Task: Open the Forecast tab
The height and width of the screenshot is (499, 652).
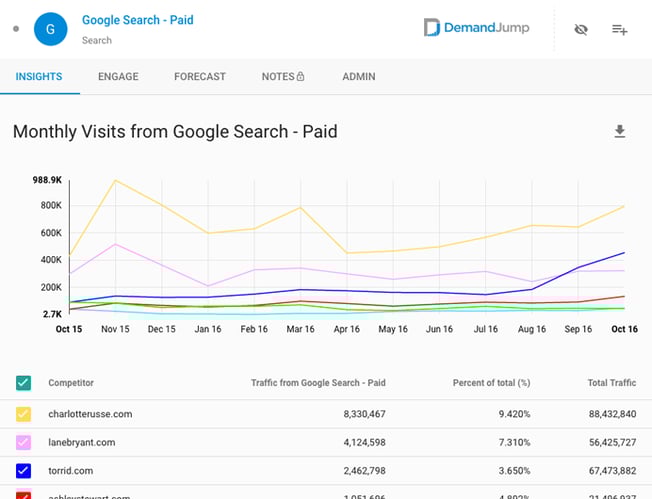Action: tap(200, 77)
